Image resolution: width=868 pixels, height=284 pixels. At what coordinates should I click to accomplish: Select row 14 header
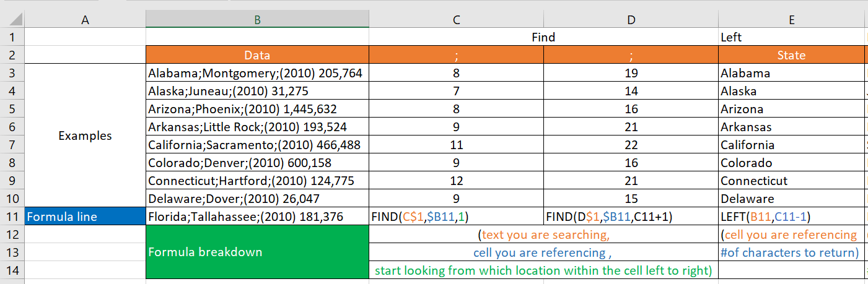point(12,270)
